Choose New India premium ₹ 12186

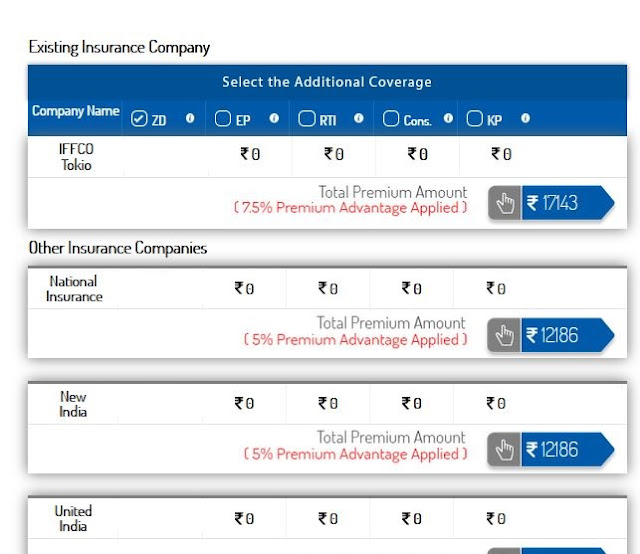[567, 449]
